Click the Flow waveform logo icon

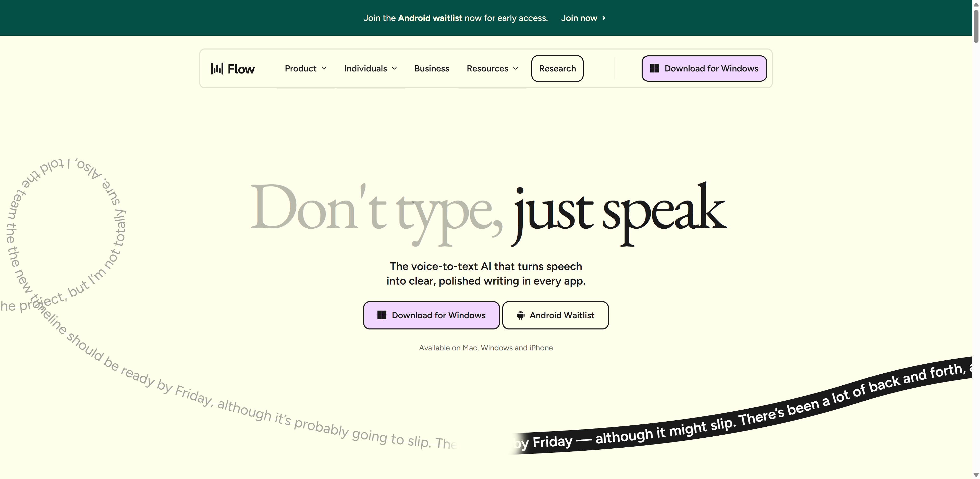[x=217, y=68]
